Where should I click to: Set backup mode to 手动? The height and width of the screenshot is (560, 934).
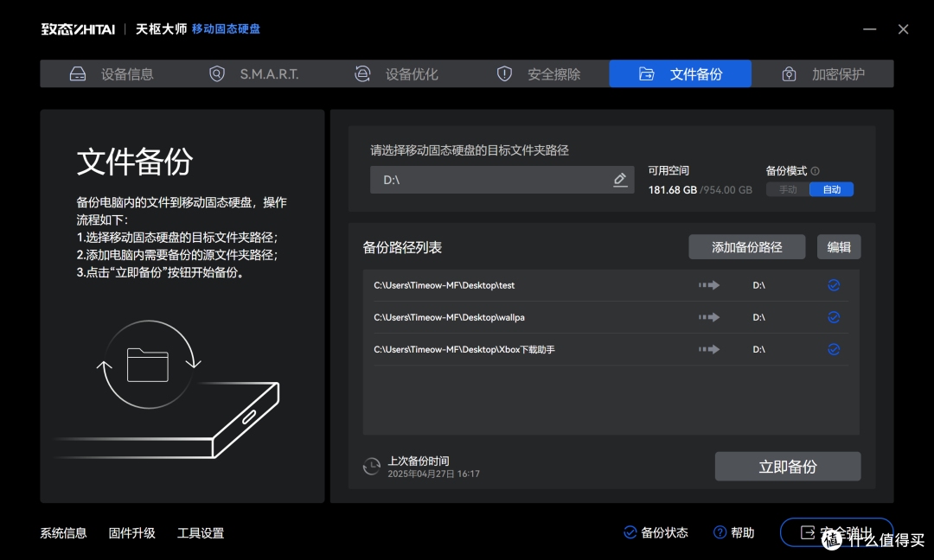(788, 189)
